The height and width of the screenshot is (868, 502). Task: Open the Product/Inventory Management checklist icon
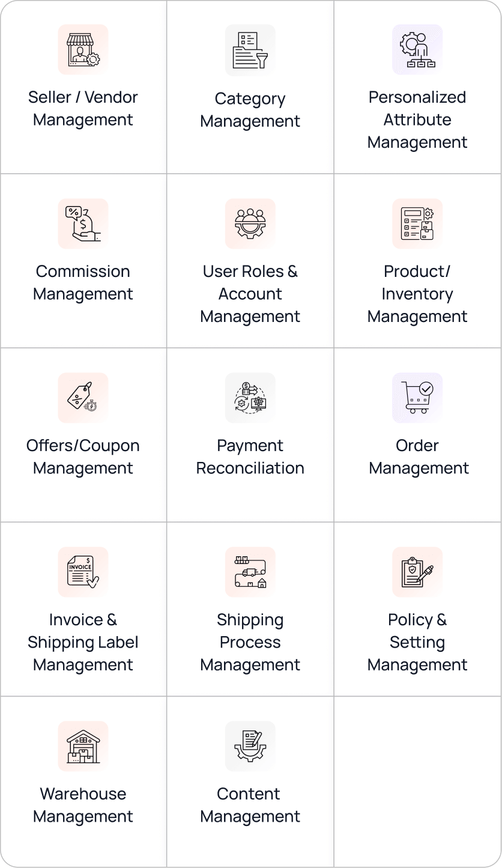click(417, 223)
